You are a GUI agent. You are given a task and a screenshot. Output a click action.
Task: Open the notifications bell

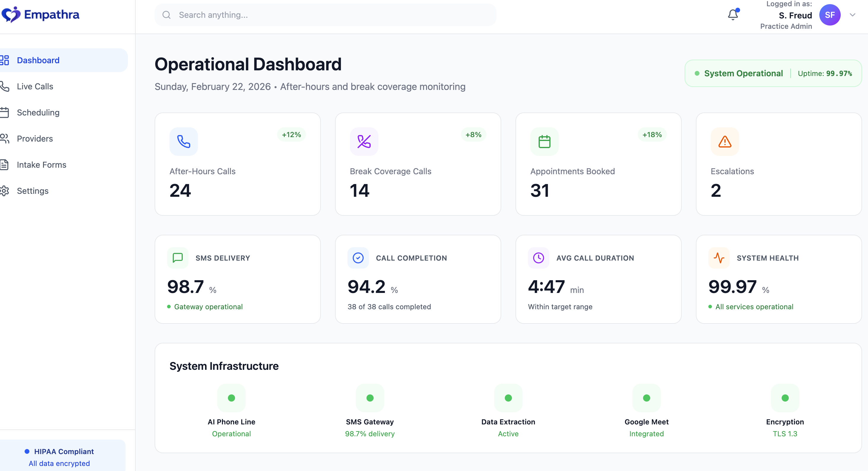[733, 15]
